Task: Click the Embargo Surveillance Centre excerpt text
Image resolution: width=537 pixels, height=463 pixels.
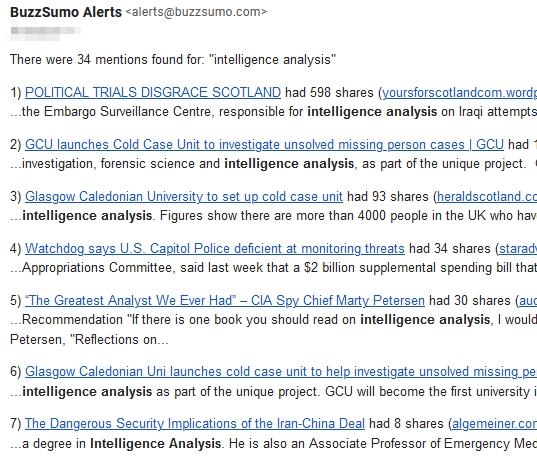Action: coord(274,112)
